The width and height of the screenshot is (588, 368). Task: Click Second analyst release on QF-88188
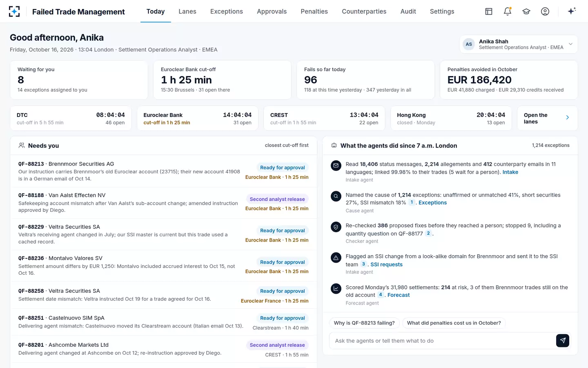tap(277, 199)
